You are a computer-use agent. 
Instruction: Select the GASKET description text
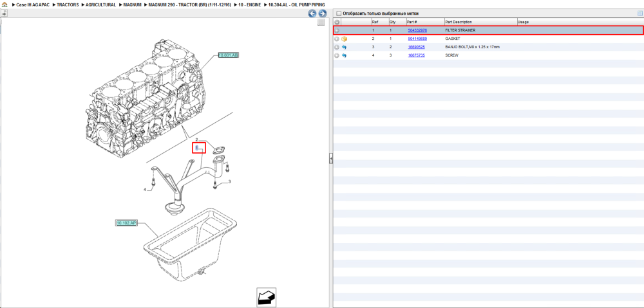coord(452,39)
